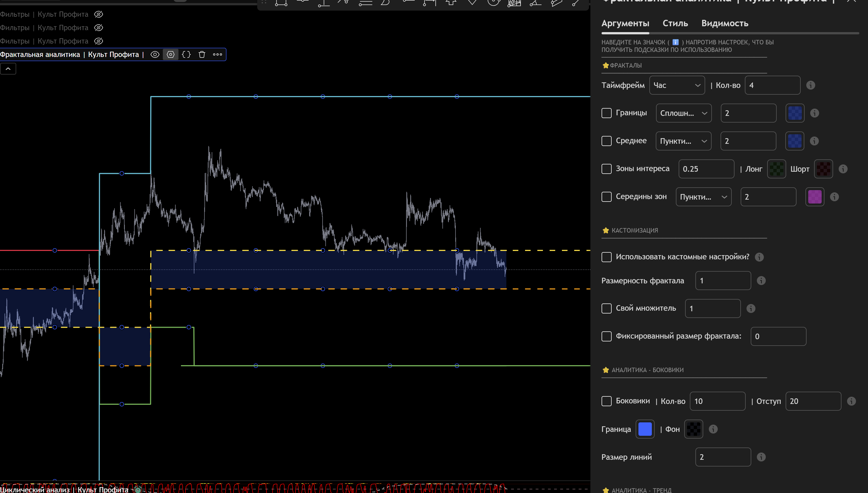Open Фрактальная аналитика settings gear icon
Image resolution: width=868 pixels, height=493 pixels.
click(x=170, y=54)
